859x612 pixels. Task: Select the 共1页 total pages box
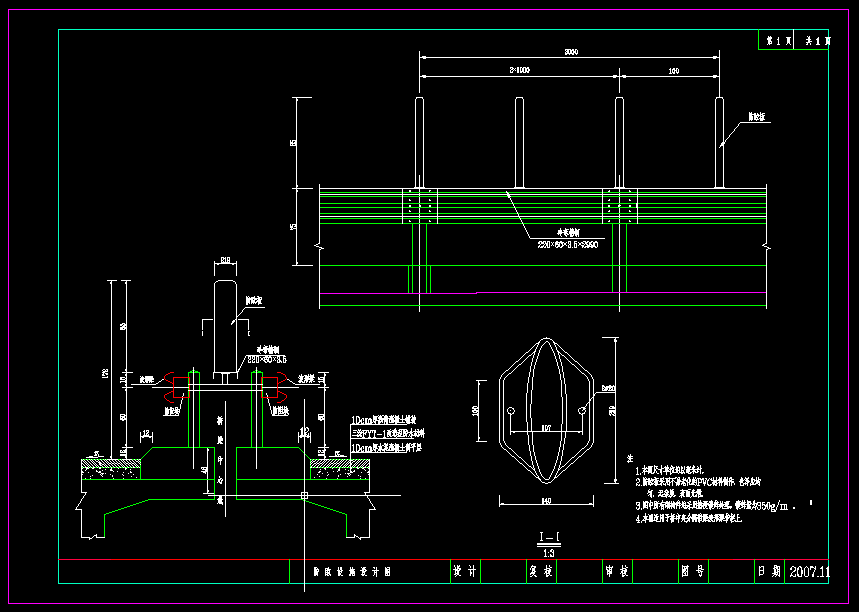817,41
